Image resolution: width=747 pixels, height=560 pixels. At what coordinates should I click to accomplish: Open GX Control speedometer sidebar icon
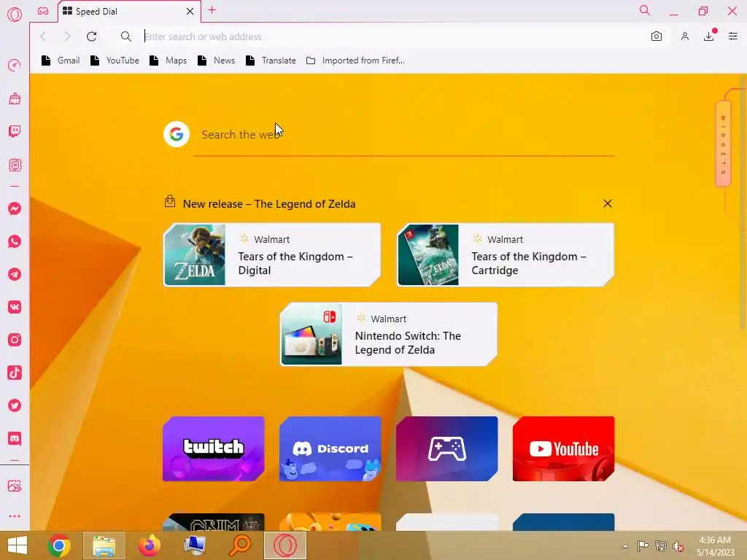point(15,65)
